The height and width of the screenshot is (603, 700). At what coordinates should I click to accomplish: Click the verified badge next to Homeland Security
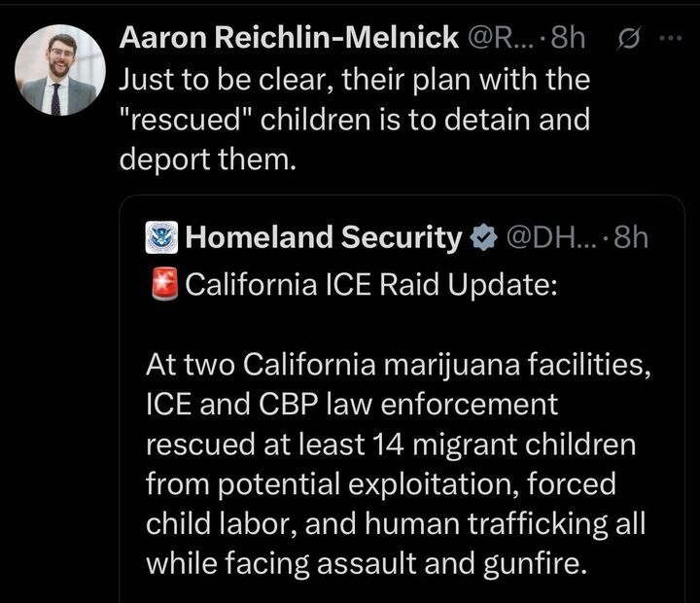click(482, 236)
